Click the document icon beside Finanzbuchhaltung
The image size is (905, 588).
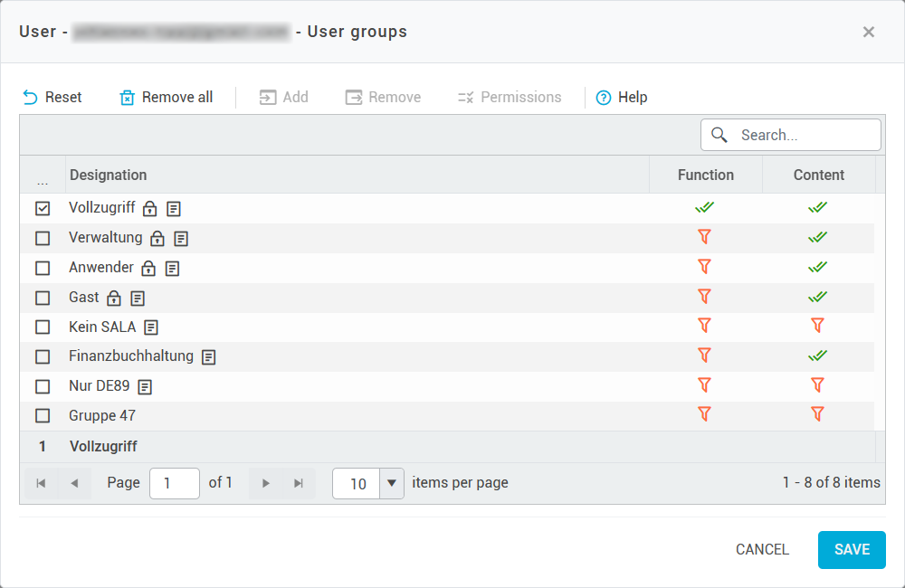(x=209, y=357)
